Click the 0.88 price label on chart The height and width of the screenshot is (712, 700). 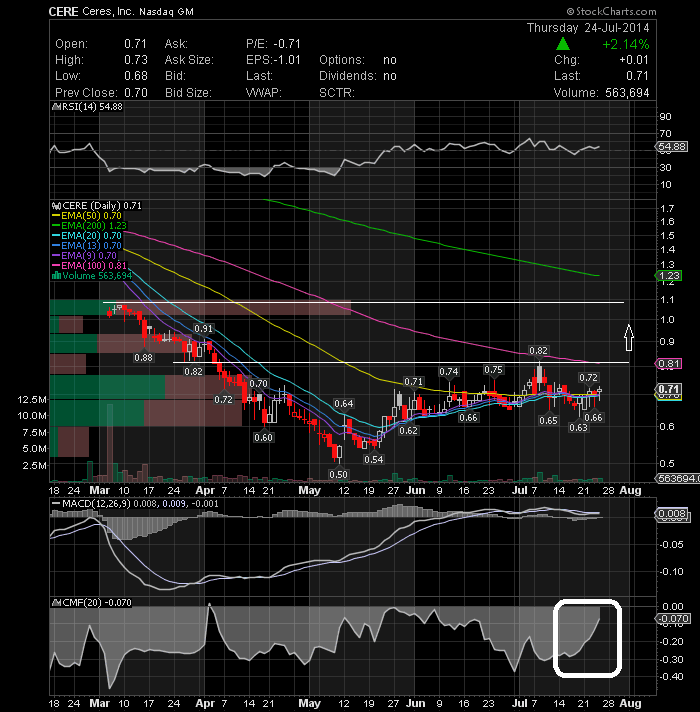tap(143, 358)
